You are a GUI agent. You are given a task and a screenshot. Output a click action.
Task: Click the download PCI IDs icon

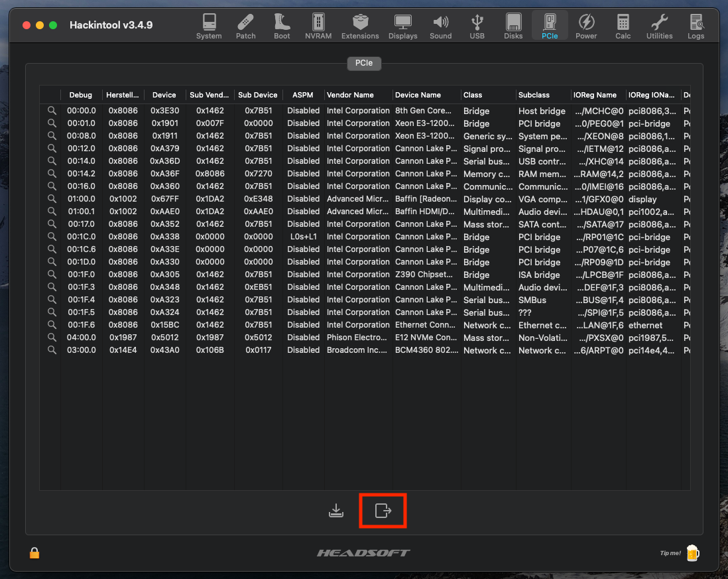[336, 511]
